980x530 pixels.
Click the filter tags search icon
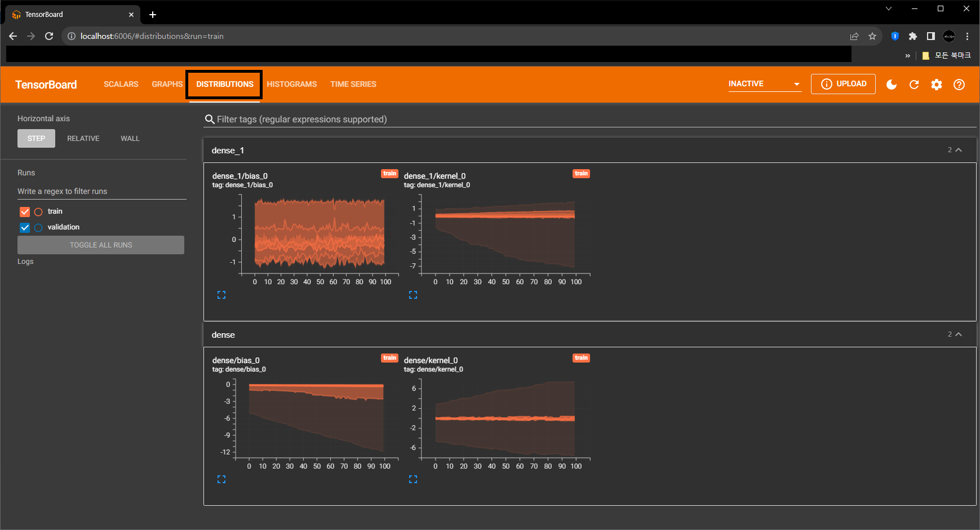[210, 119]
